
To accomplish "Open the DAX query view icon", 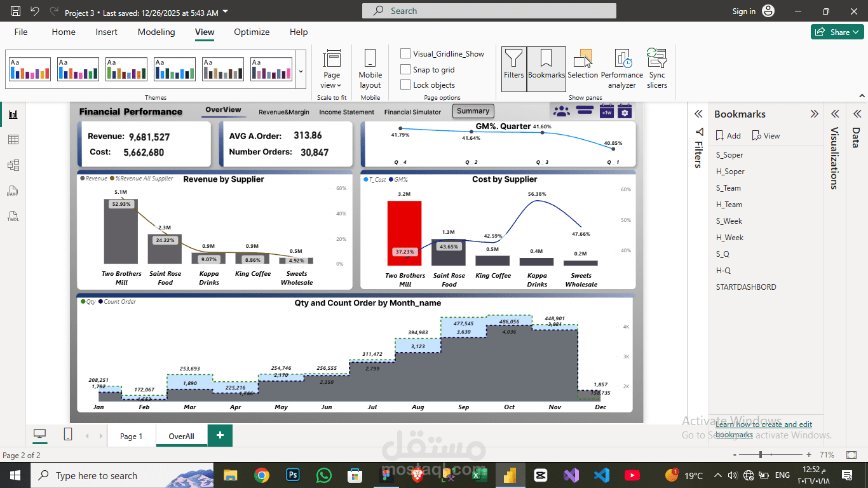I will tap(13, 191).
